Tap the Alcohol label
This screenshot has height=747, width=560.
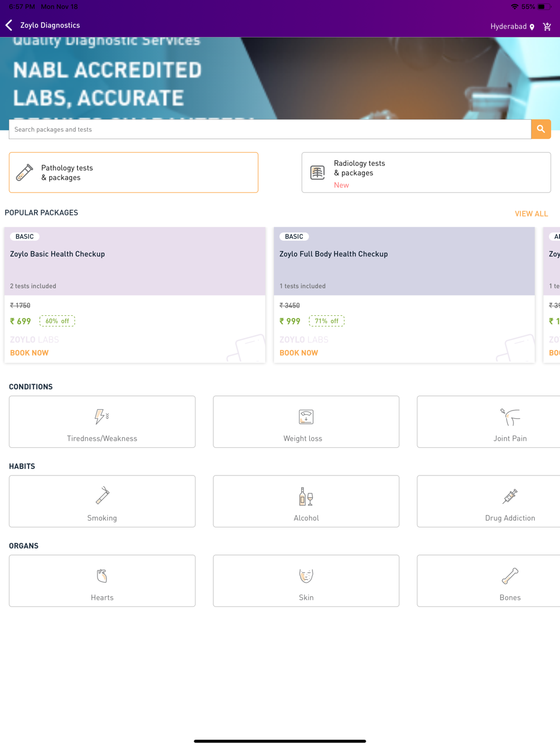point(306,518)
